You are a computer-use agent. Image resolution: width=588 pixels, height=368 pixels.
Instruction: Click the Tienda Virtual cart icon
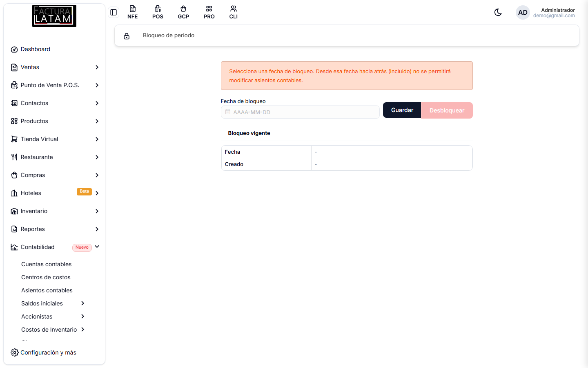14,139
